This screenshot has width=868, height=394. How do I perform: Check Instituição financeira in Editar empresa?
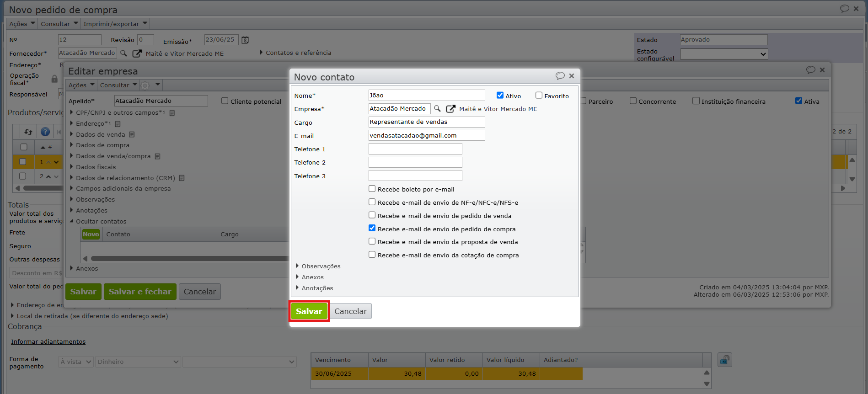click(696, 101)
